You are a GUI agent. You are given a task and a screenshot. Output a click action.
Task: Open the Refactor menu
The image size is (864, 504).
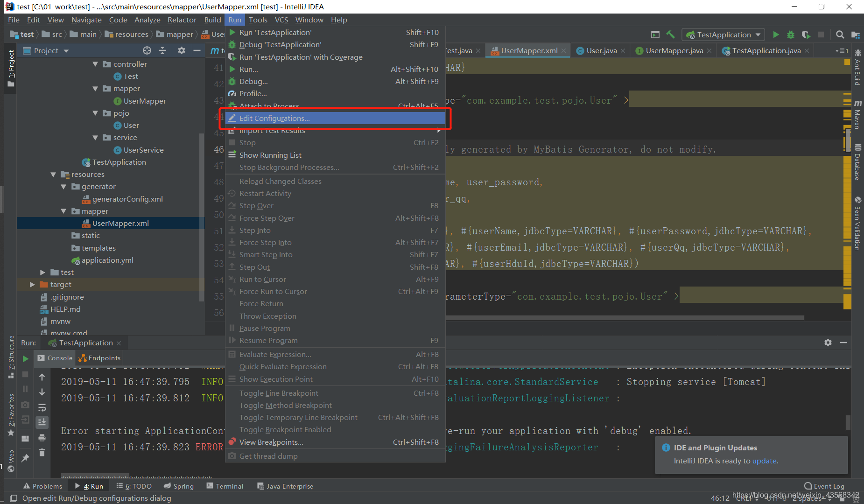[x=182, y=20]
